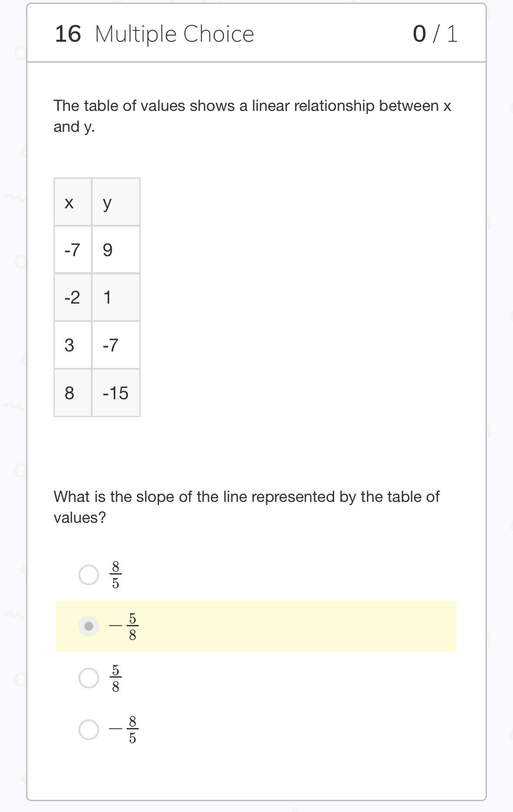Click the positive 5/8 fraction label
The image size is (513, 812).
click(115, 678)
